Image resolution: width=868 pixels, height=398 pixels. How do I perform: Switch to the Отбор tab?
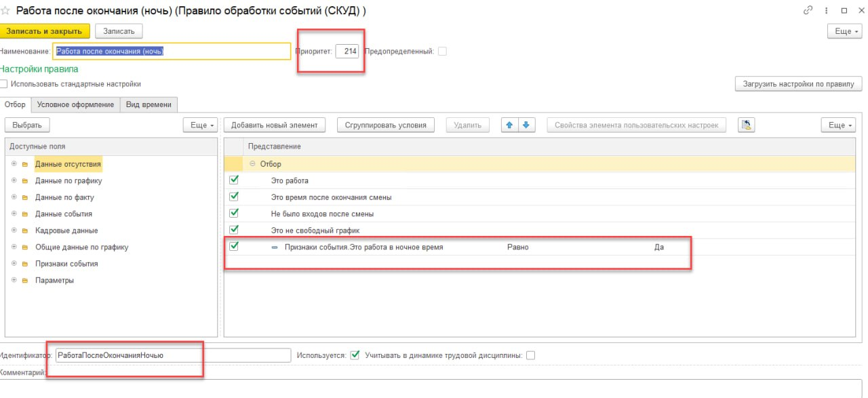coord(15,104)
